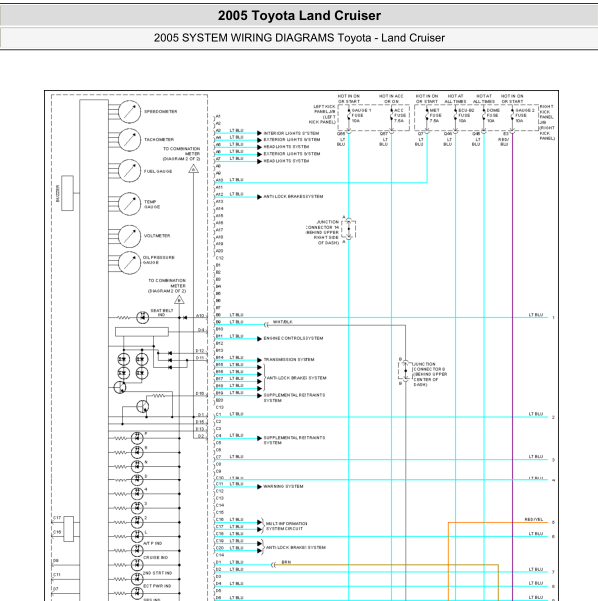Click ANTI-LOCK BRAKES SYSTEM label at pins C19-C20
598x601 pixels.
(x=296, y=548)
